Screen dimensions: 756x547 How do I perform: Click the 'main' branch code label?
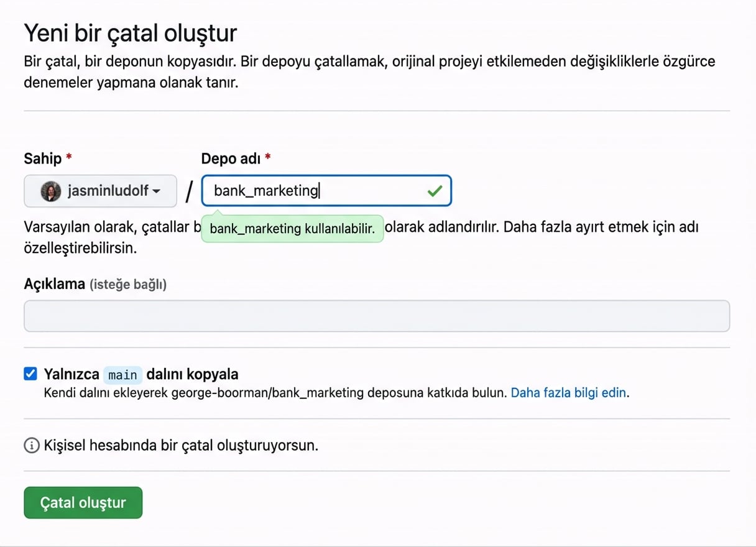122,374
